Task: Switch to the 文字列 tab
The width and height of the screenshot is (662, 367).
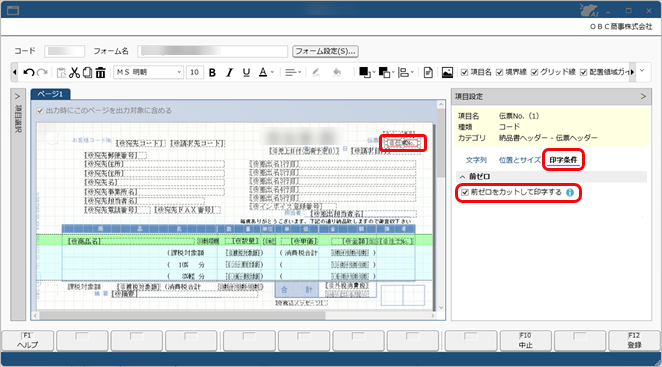Action: click(x=476, y=160)
